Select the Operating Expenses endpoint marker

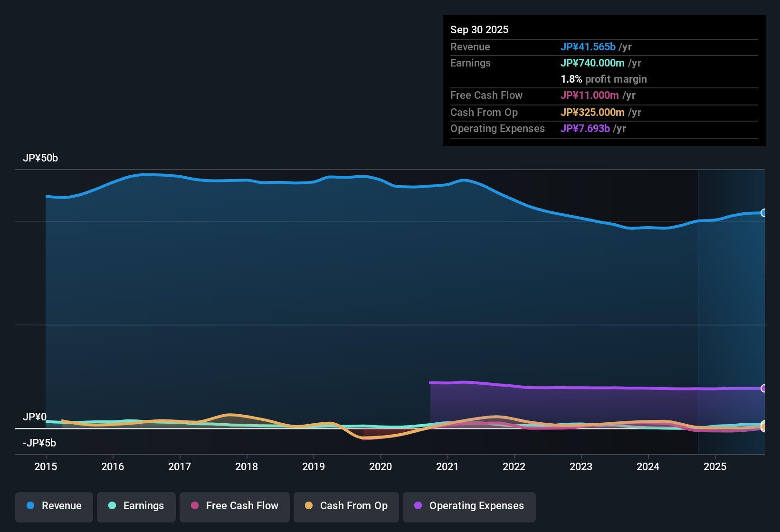763,388
